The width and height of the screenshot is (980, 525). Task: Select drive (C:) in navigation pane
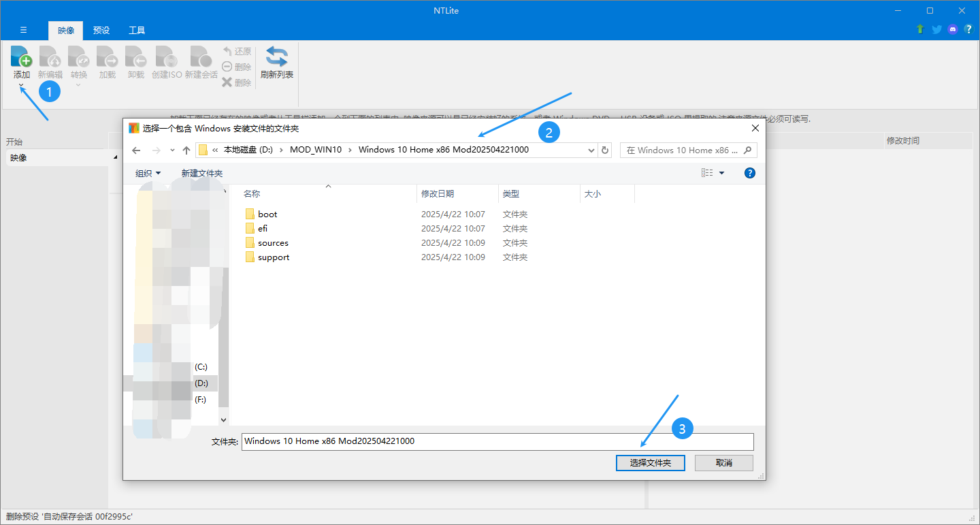(x=201, y=366)
